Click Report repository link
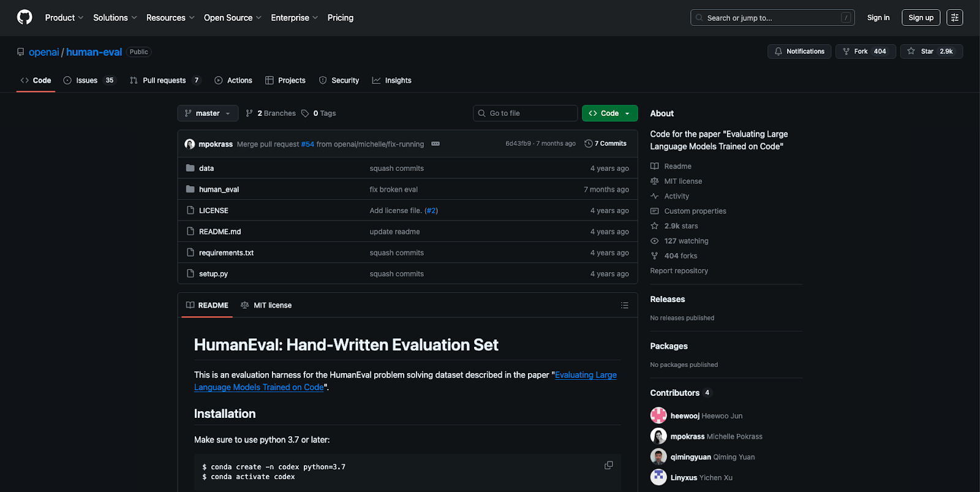The width and height of the screenshot is (980, 492). click(x=679, y=271)
